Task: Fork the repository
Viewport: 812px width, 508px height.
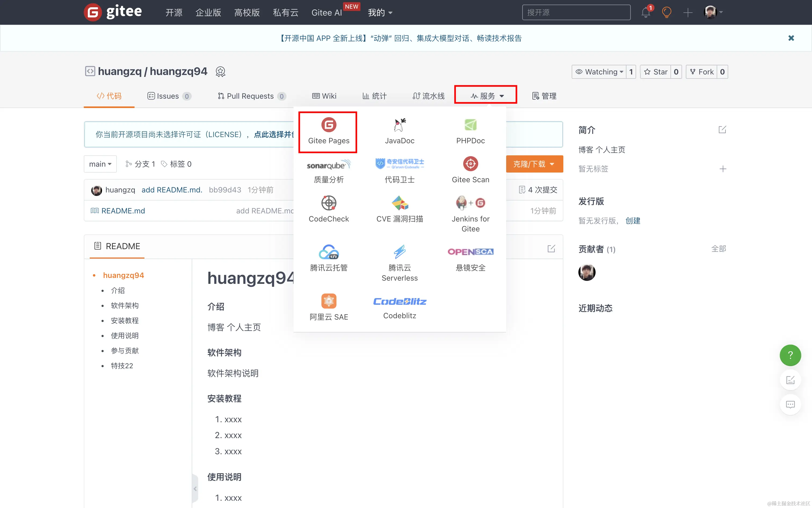Action: (702, 72)
